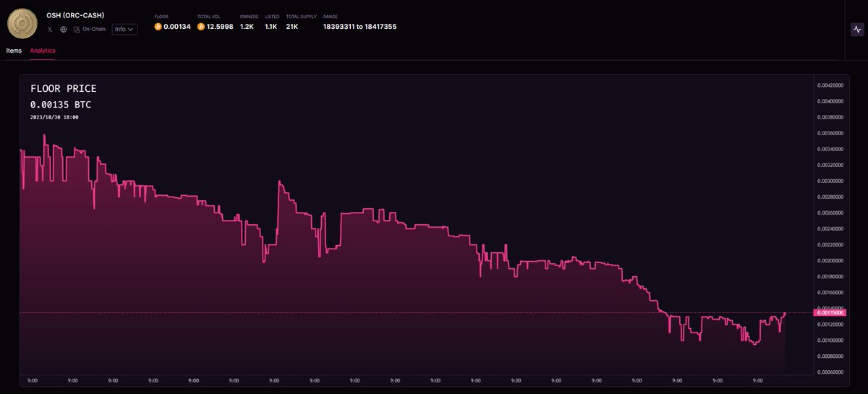Open the X (Twitter) profile icon

click(50, 30)
